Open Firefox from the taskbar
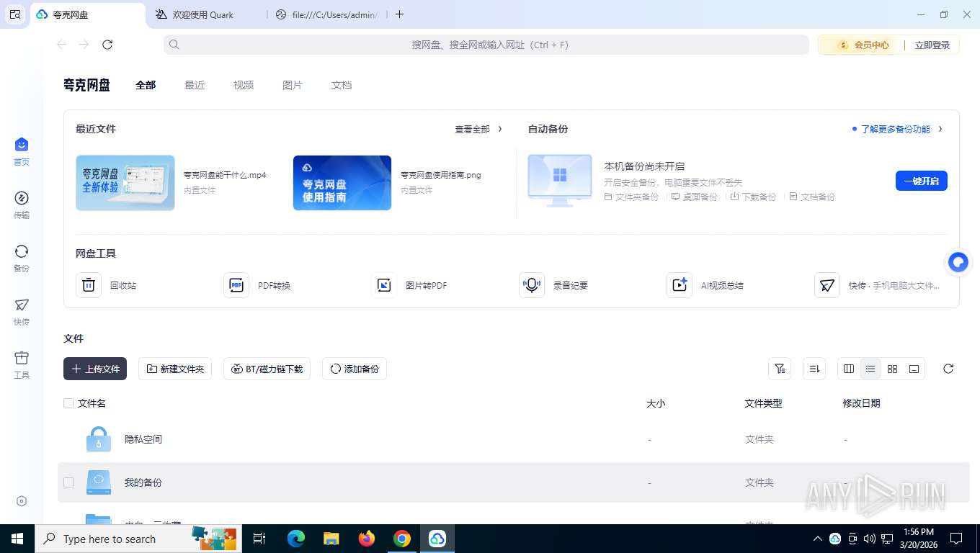 pyautogui.click(x=367, y=539)
